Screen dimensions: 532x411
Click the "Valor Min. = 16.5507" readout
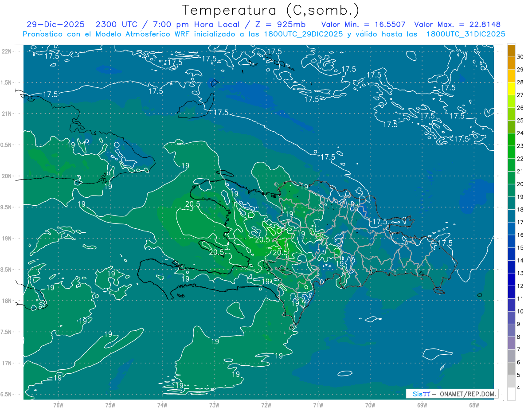pyautogui.click(x=363, y=24)
